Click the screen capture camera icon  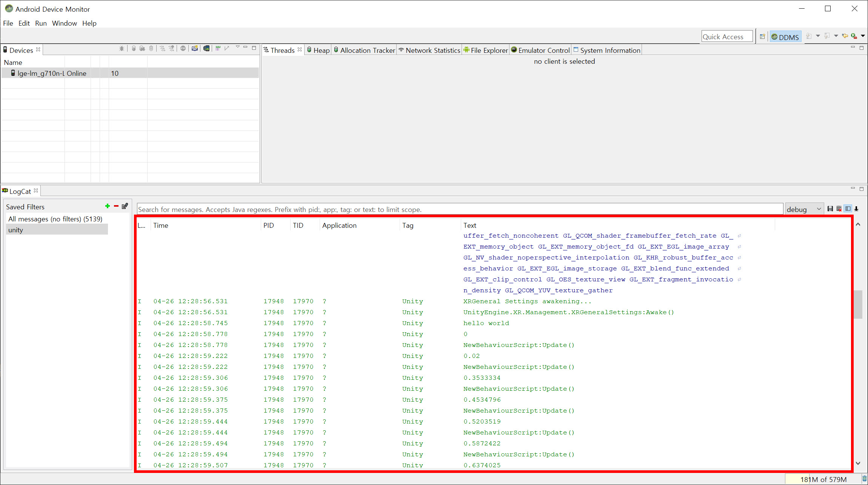pyautogui.click(x=194, y=48)
